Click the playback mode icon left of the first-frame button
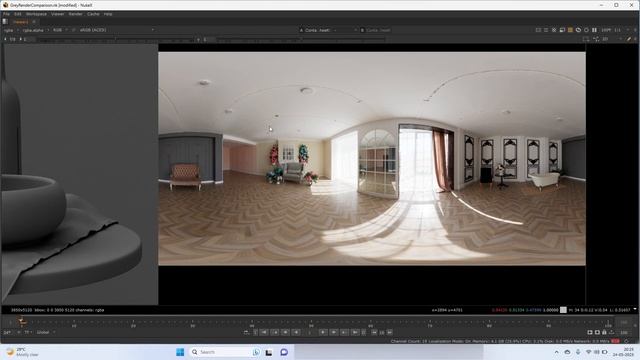This screenshot has width=640, height=360. pos(246,333)
